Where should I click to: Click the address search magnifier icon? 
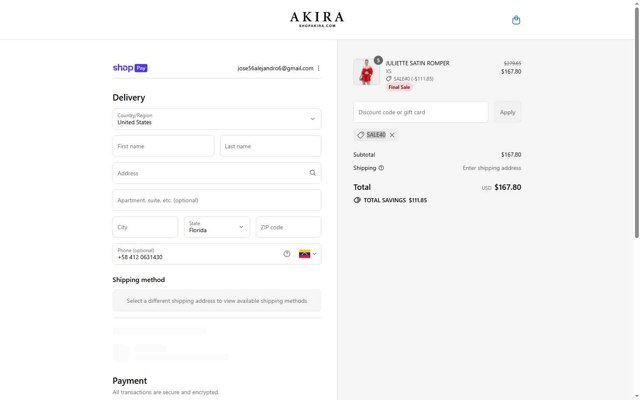coord(312,173)
